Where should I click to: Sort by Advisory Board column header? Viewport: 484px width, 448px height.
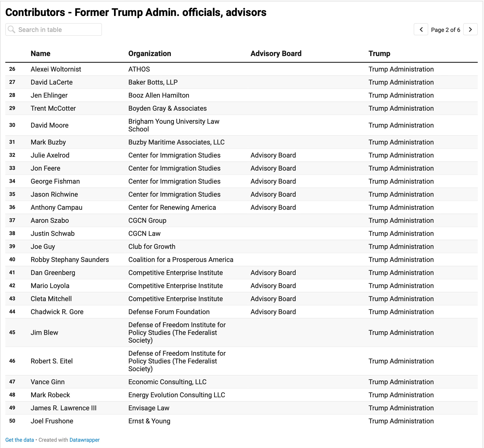coord(276,54)
